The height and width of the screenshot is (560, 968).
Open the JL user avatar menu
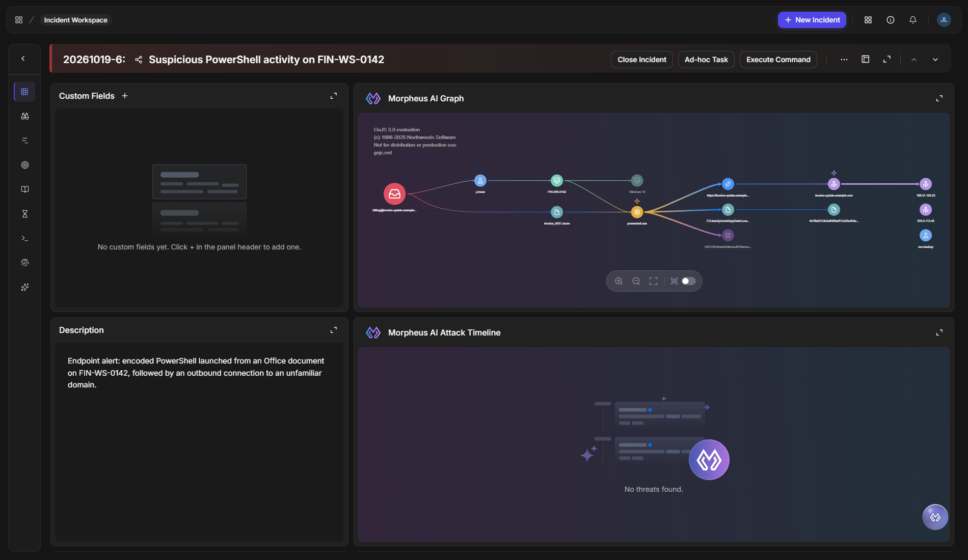944,20
